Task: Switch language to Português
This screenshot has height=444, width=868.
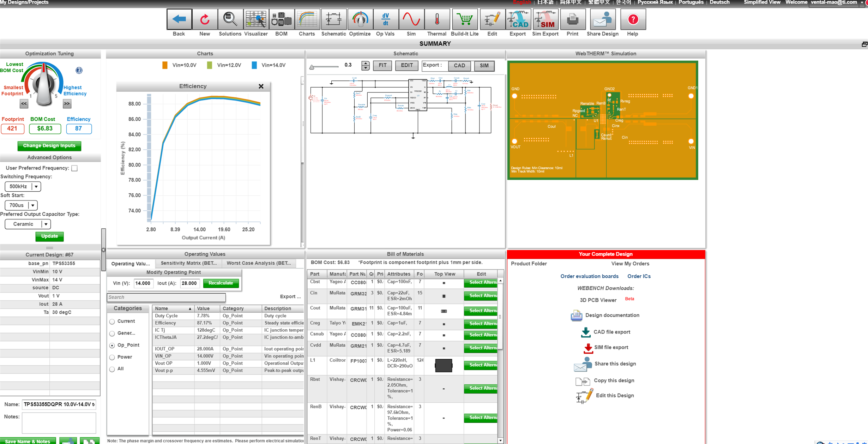Action: (x=691, y=2)
